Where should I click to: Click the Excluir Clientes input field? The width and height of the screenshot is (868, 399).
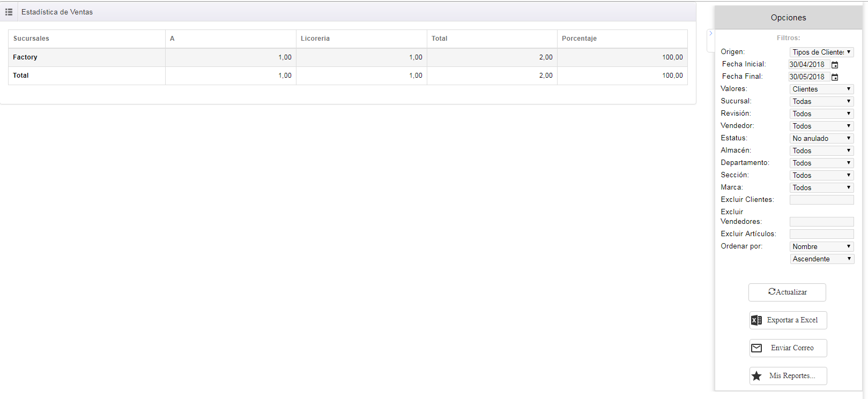pyautogui.click(x=821, y=200)
